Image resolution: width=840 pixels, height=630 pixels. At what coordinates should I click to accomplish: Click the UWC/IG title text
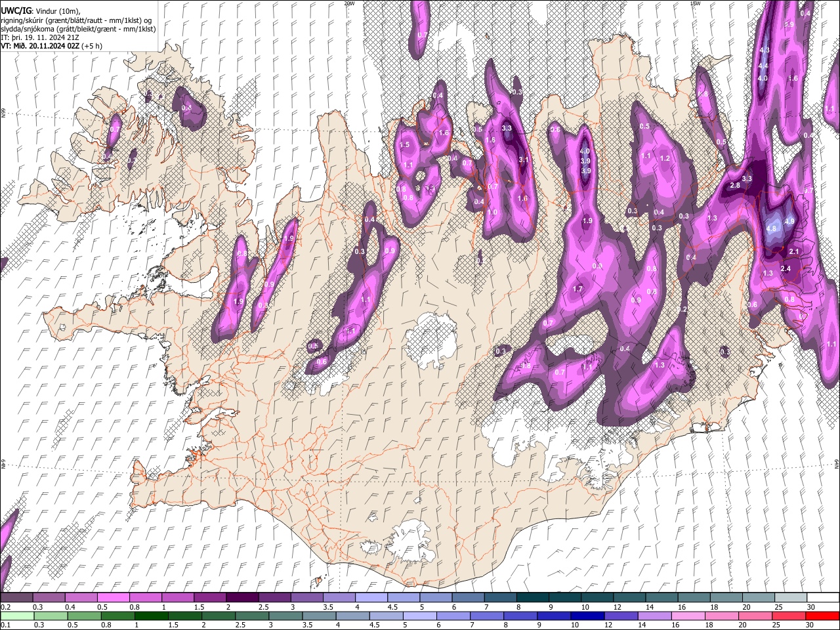tap(15, 10)
